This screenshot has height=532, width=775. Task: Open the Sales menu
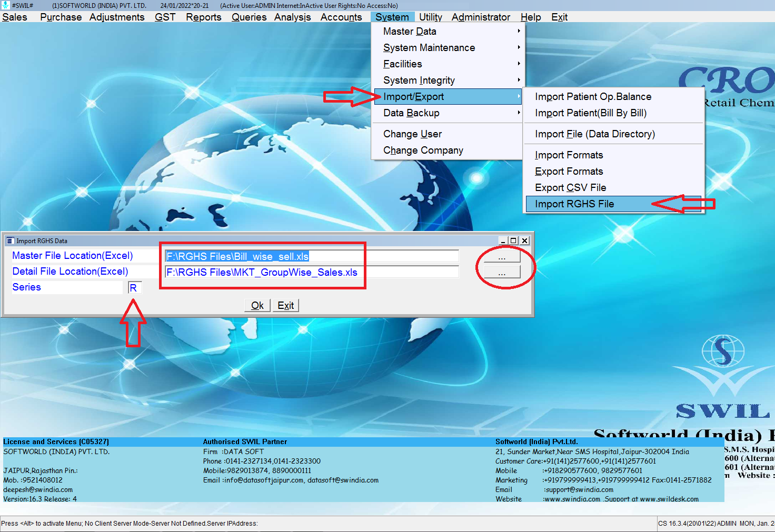pyautogui.click(x=15, y=17)
